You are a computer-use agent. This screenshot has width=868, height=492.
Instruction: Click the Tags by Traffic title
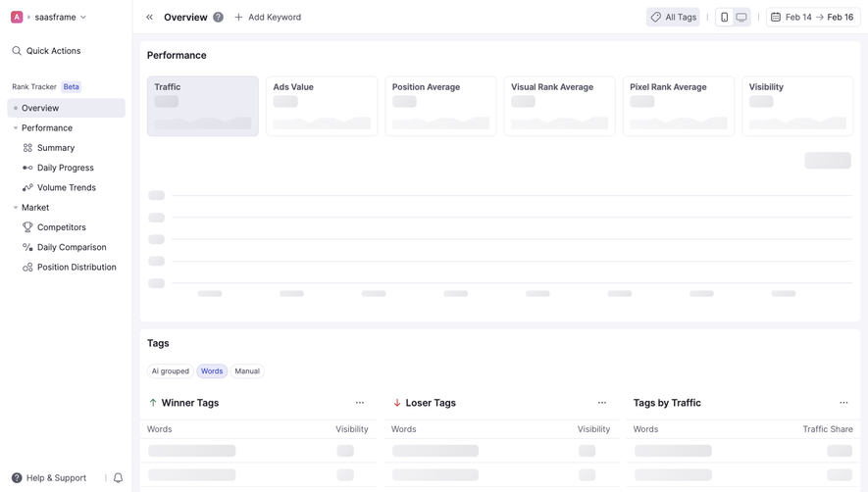click(667, 403)
